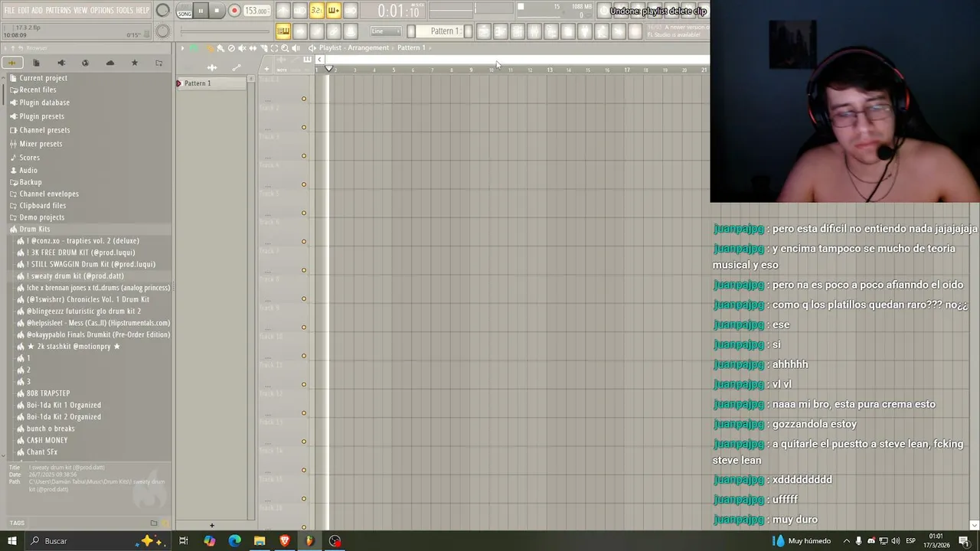Screen dimensions: 980x551
Task: Click the Stop playback button
Action: pos(217,11)
